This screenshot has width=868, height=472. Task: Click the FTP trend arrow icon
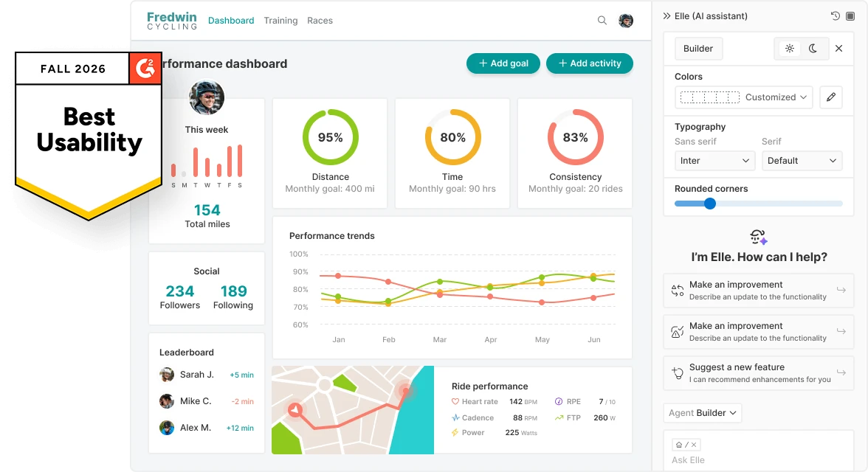coord(559,417)
